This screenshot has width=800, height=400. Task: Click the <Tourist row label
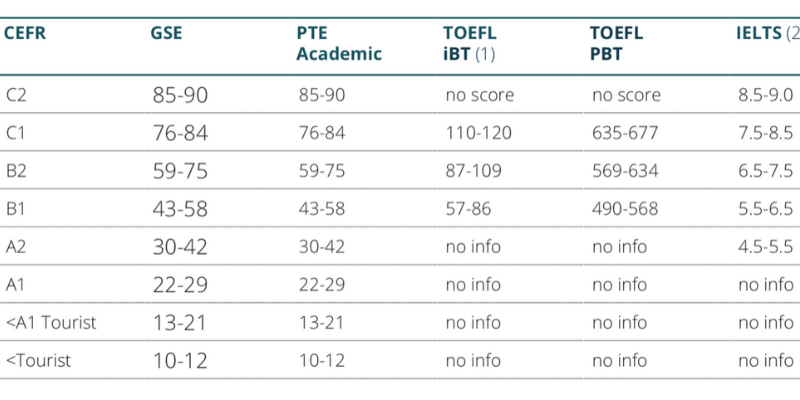coord(38,361)
